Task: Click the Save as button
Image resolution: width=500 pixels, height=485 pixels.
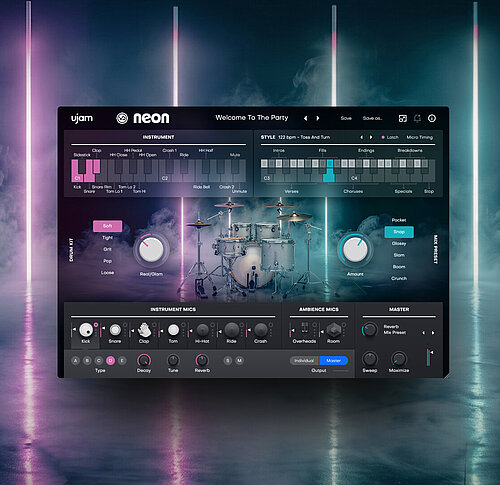Action: tap(372, 118)
